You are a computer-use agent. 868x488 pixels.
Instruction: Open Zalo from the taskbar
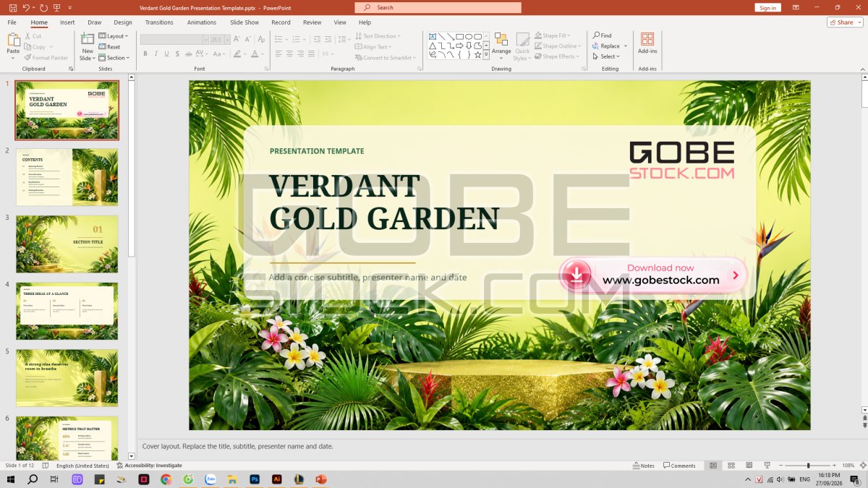(210, 479)
